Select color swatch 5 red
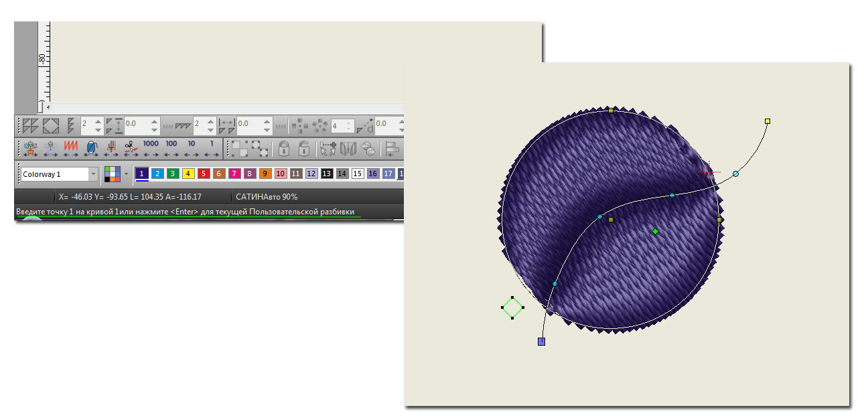Viewport: 868px width, 416px height. point(204,174)
